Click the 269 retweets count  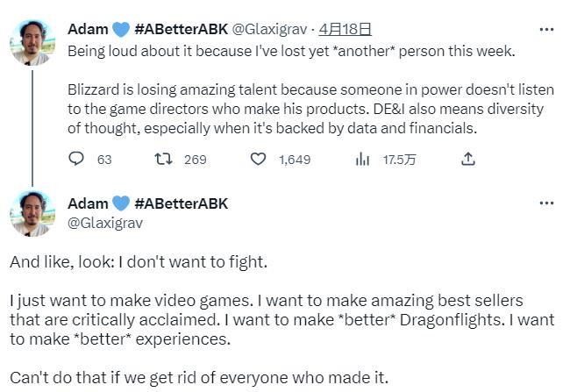(195, 160)
